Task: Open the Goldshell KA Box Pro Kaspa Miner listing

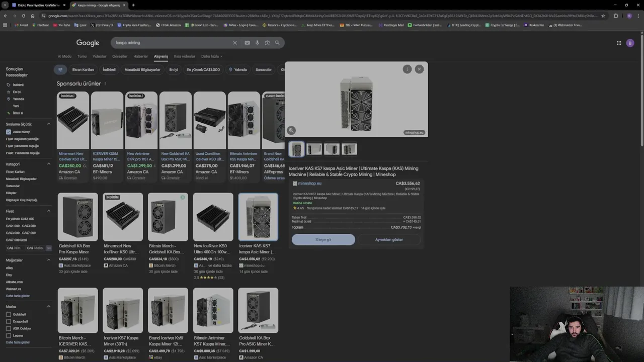Action: (77, 233)
